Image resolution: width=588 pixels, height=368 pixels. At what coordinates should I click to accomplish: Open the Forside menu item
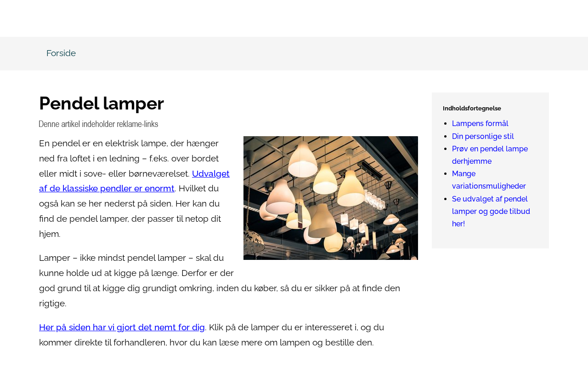click(61, 53)
